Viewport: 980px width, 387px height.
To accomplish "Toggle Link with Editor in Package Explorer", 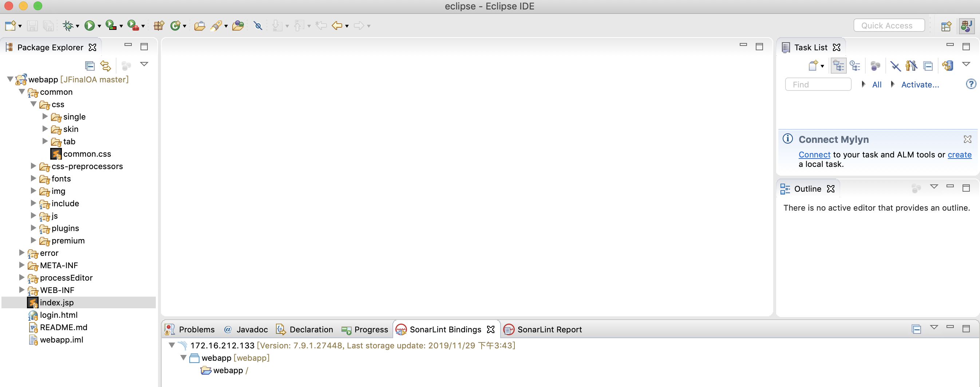I will 105,65.
